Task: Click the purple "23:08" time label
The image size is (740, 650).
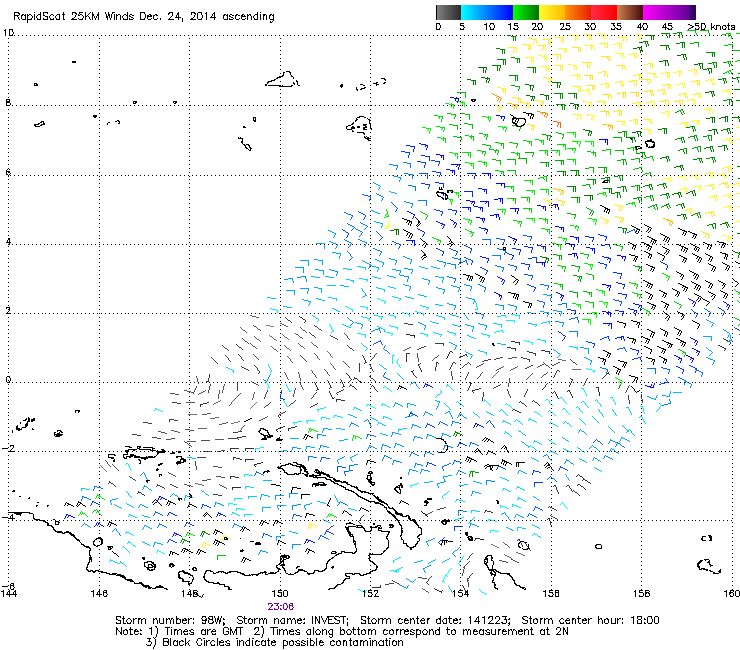Action: point(280,607)
